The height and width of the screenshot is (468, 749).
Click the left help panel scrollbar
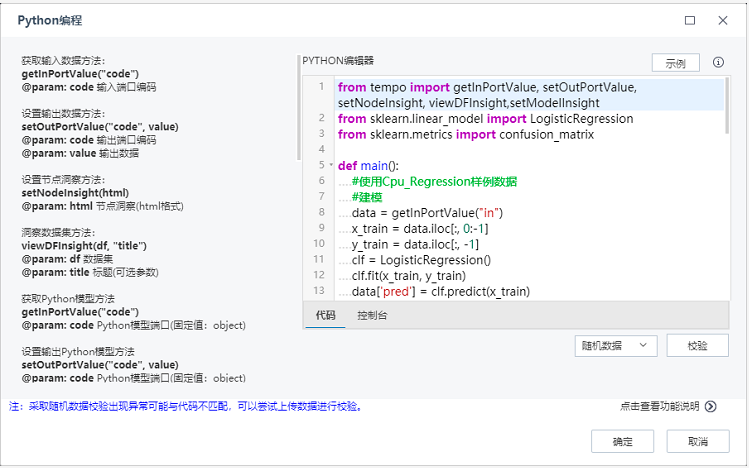pos(298,110)
